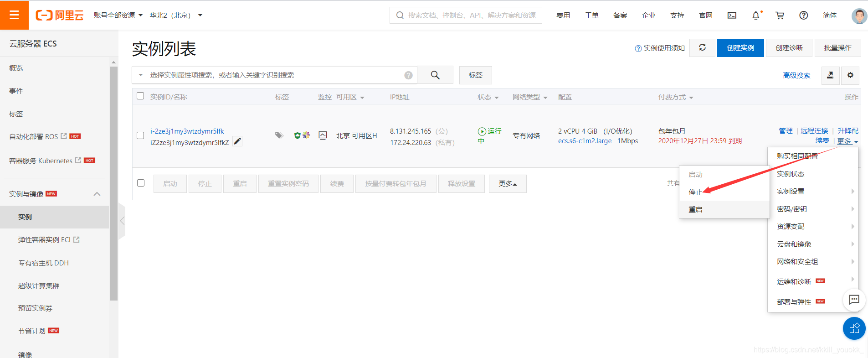Select all instances header checkbox
Viewport: 868px width, 358px height.
pos(140,96)
